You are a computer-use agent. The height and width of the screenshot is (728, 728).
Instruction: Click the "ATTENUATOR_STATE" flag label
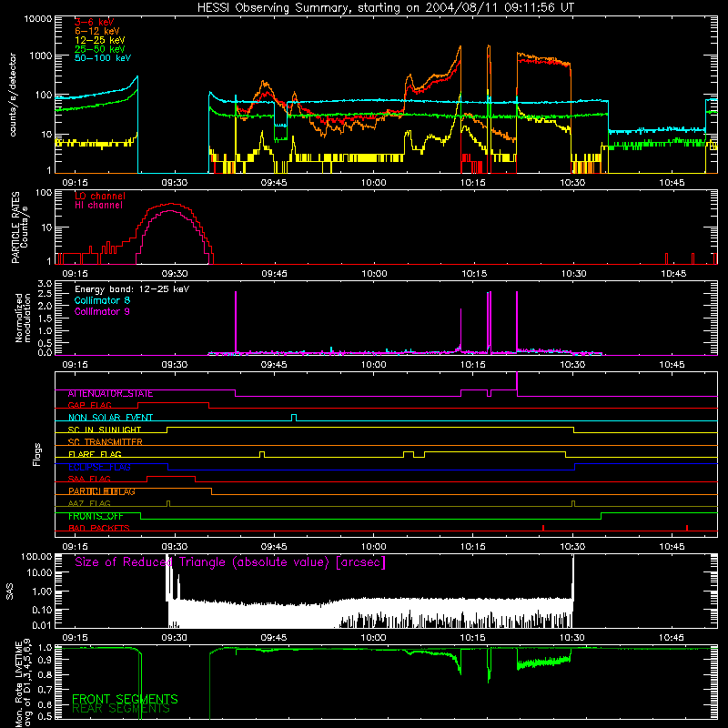click(110, 394)
